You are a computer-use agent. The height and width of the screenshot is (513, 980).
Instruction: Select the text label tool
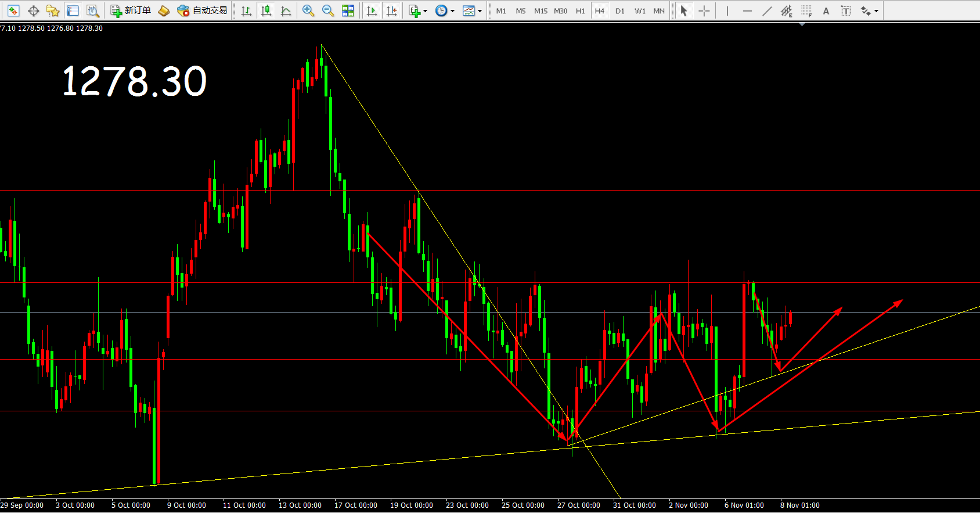coord(846,10)
